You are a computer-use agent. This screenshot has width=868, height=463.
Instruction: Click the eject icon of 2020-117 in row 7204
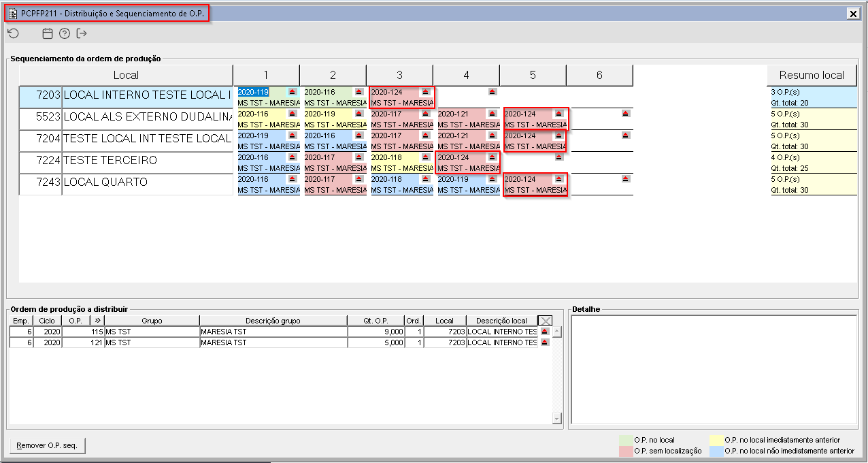click(x=426, y=135)
